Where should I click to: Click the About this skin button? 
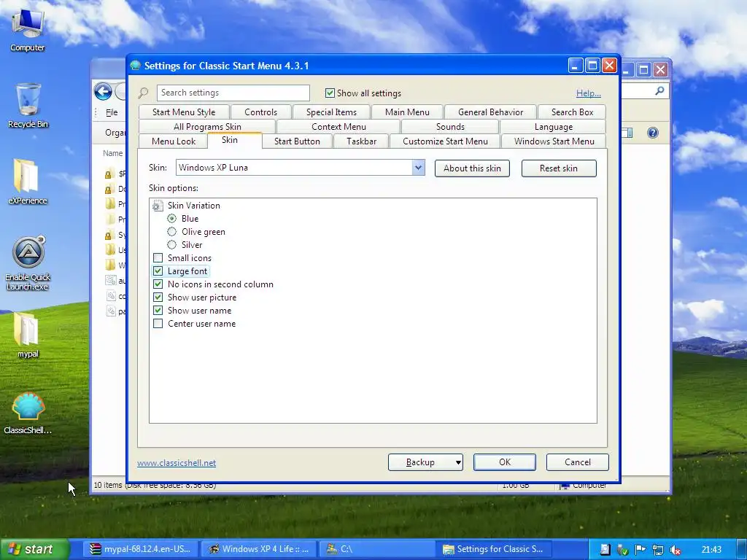pyautogui.click(x=472, y=168)
